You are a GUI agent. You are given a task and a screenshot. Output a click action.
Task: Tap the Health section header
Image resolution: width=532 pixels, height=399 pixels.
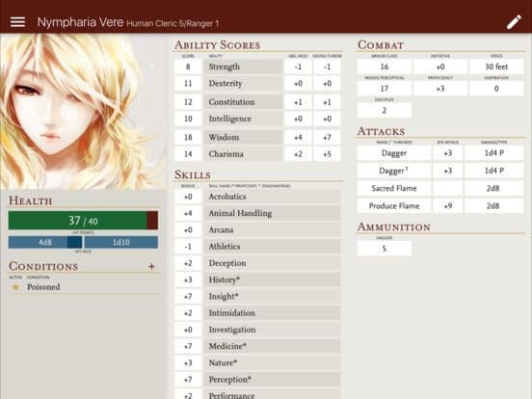[x=31, y=200]
